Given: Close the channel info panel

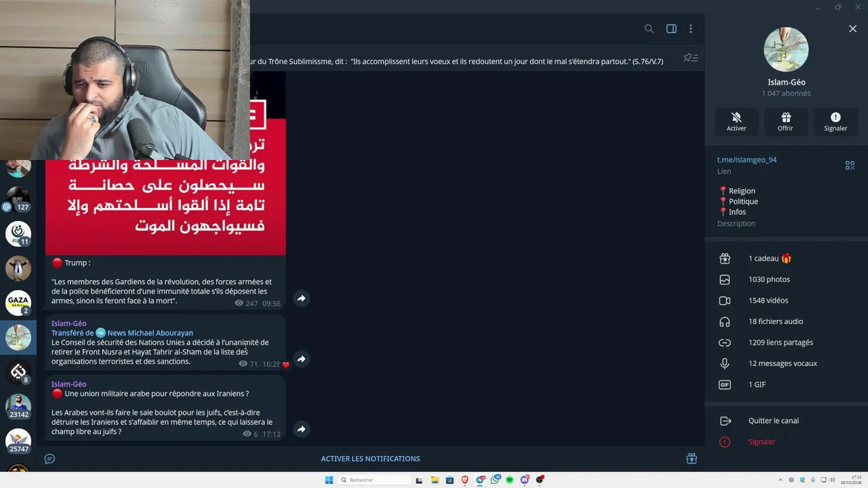Looking at the screenshot, I should point(852,28).
